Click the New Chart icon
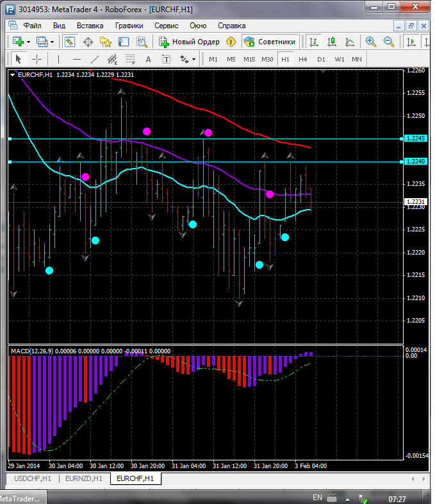The width and height of the screenshot is (435, 504). 18,42
